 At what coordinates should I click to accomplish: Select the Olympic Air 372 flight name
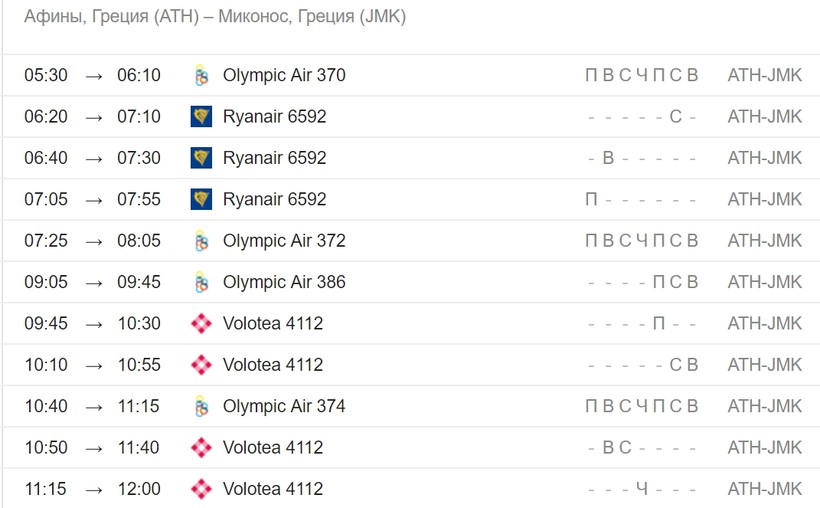pos(284,241)
